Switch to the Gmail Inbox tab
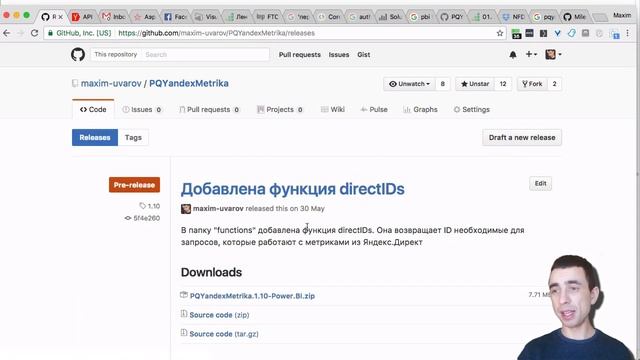This screenshot has width=640, height=360. [114, 17]
